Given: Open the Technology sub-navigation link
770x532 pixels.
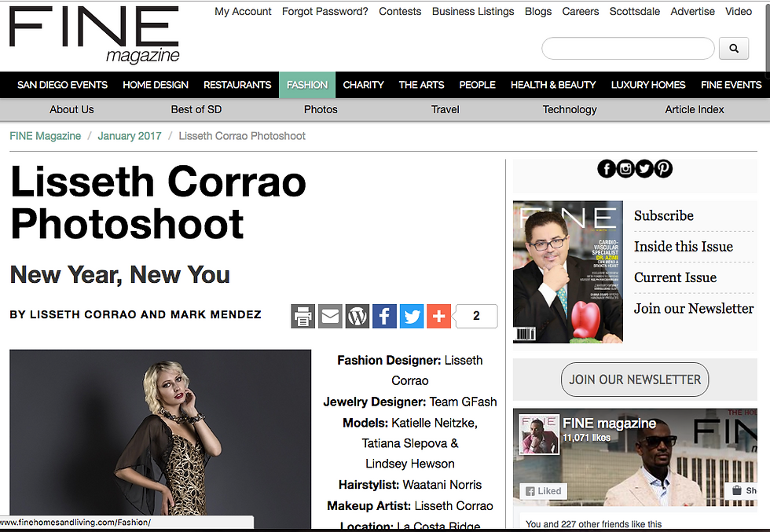Looking at the screenshot, I should (570, 109).
